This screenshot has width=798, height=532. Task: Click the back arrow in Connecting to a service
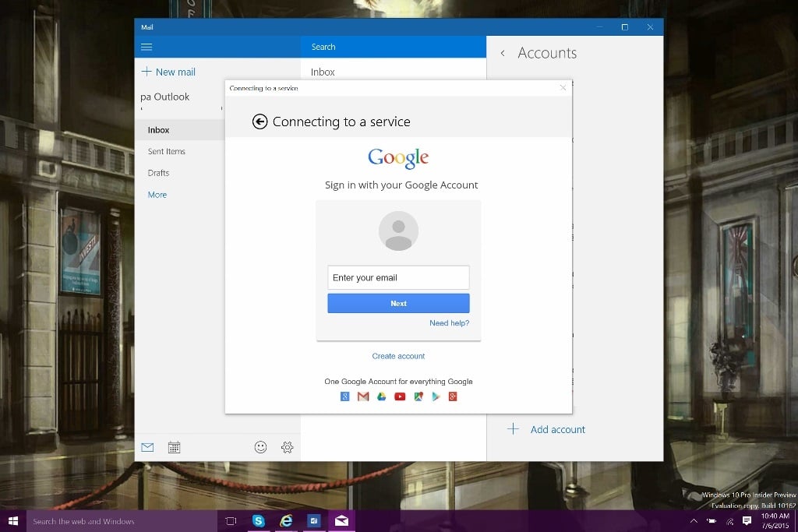coord(260,122)
